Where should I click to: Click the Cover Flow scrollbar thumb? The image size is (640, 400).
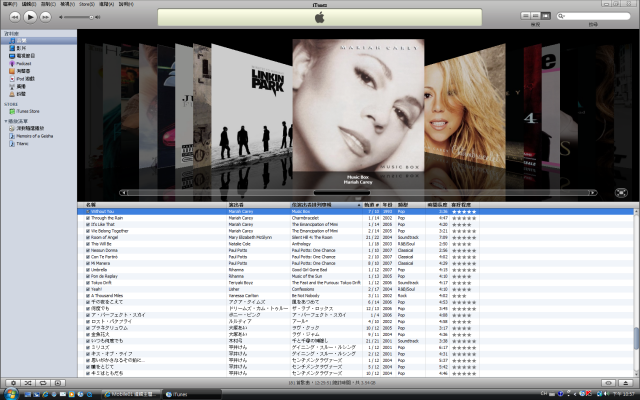(342, 193)
